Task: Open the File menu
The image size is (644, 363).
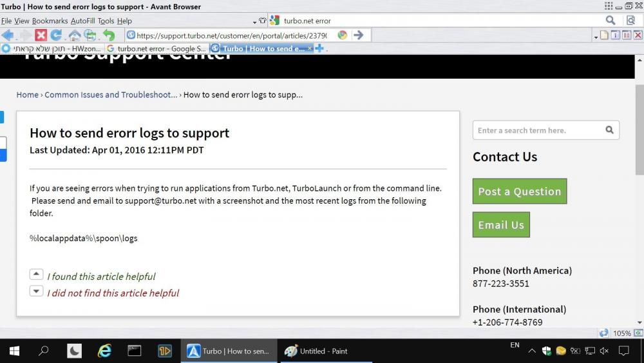Action: (6, 21)
